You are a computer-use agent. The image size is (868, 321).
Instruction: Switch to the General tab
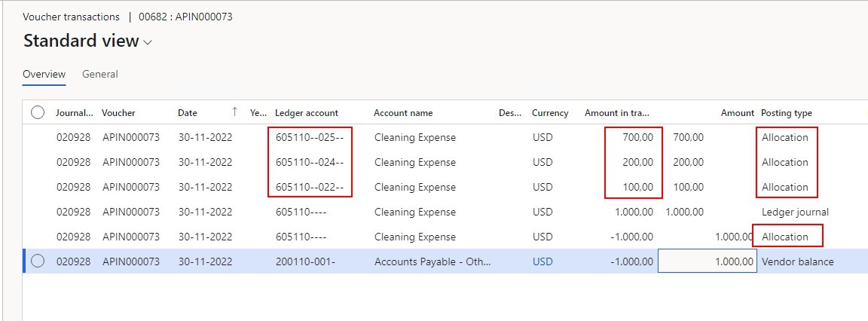tap(99, 74)
